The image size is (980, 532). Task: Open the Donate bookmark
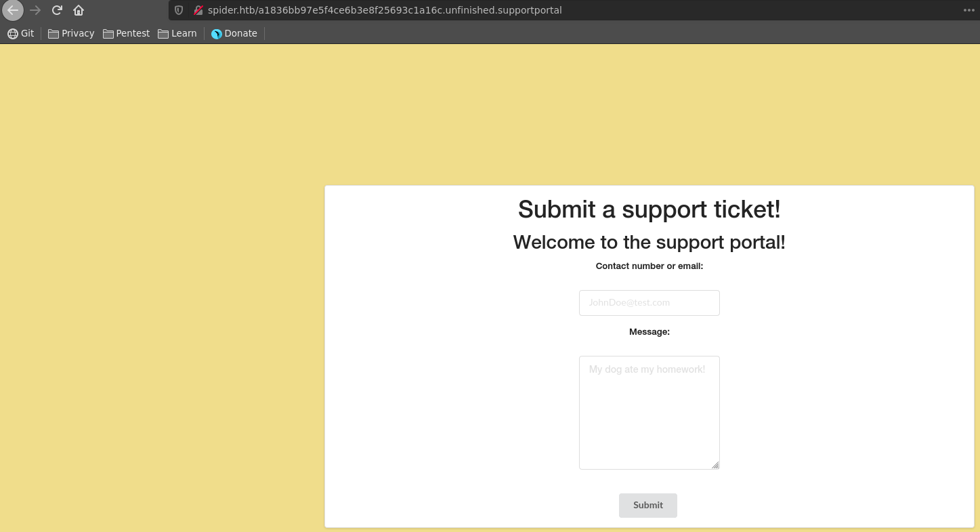tap(240, 33)
